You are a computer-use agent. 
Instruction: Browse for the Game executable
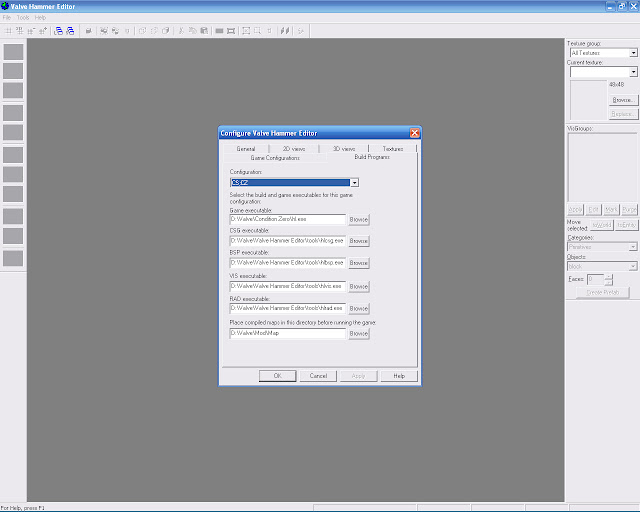point(359,220)
